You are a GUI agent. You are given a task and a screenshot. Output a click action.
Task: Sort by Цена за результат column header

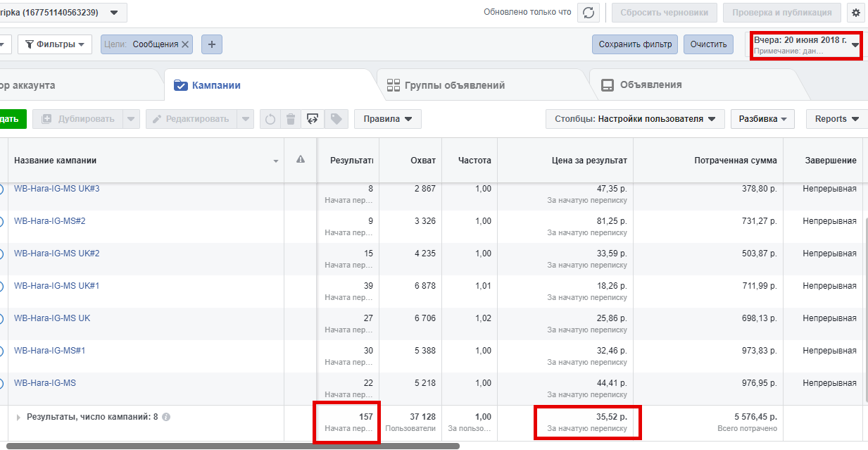pyautogui.click(x=565, y=161)
